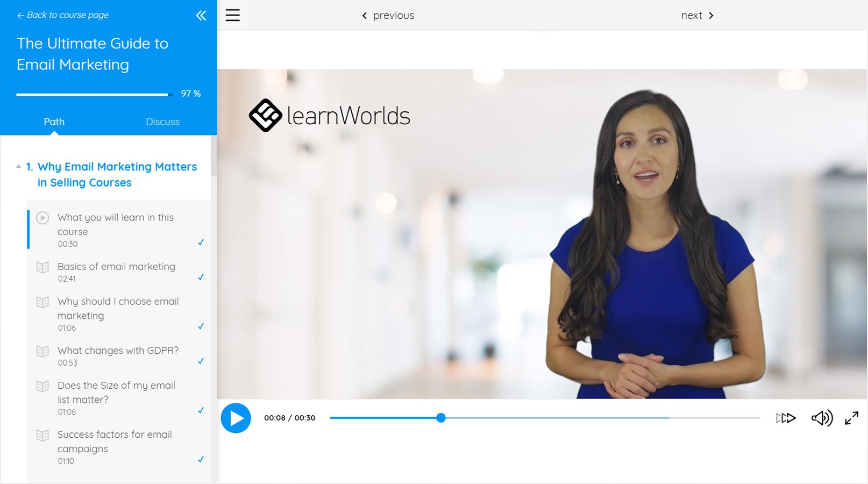
Task: Click the book icon beside What changes with GDPR
Action: (x=42, y=351)
